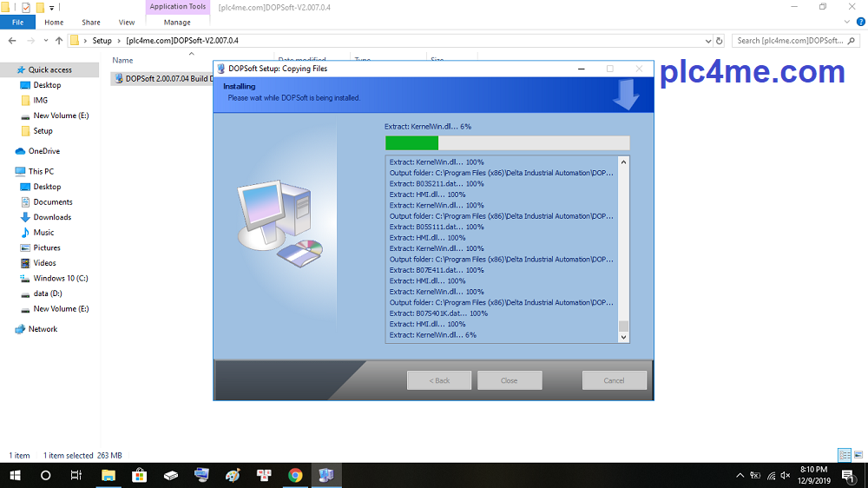Click the Up arrow in Explorer navigation
This screenshot has height=488, width=868.
coord(59,41)
